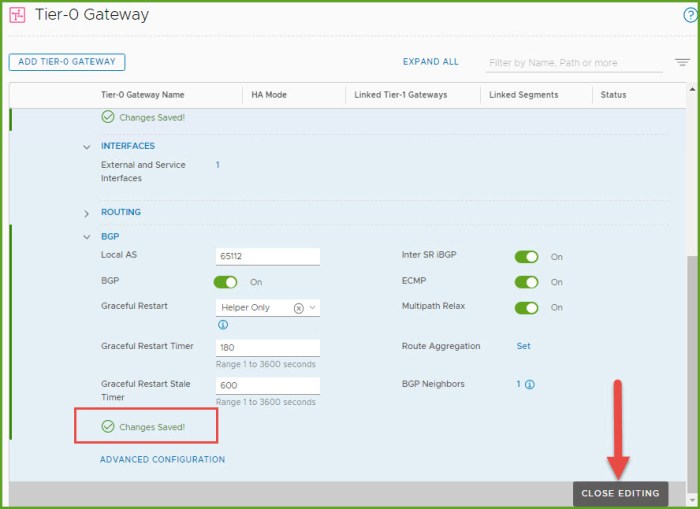
Task: Click info icon below Graceful Restart
Action: click(222, 325)
